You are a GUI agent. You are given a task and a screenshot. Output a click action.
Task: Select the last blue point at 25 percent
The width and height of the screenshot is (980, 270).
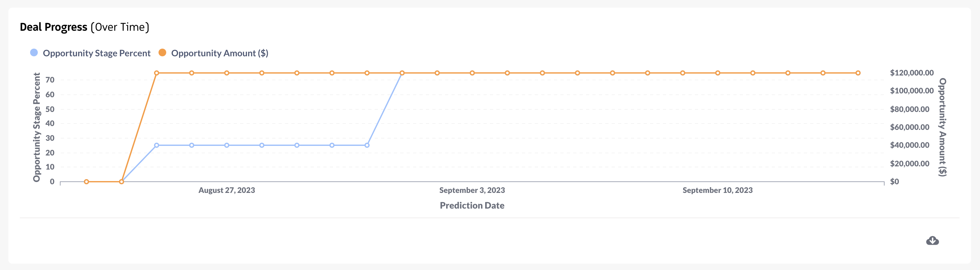click(x=367, y=145)
